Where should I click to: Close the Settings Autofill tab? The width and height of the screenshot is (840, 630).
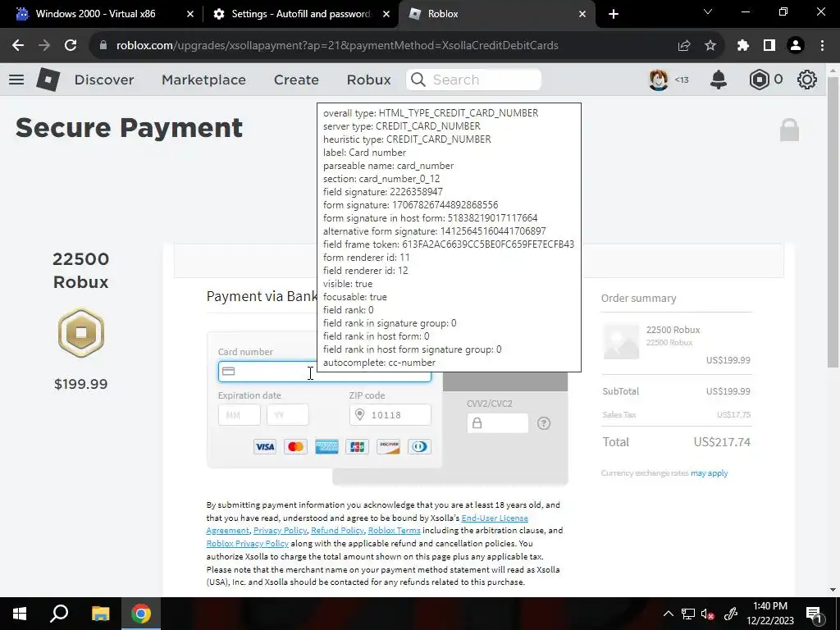pos(386,14)
